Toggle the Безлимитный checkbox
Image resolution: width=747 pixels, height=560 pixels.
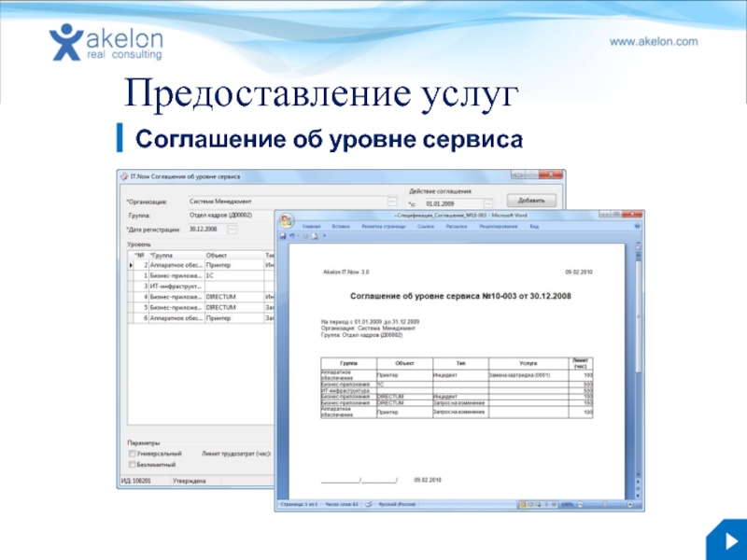(x=133, y=465)
